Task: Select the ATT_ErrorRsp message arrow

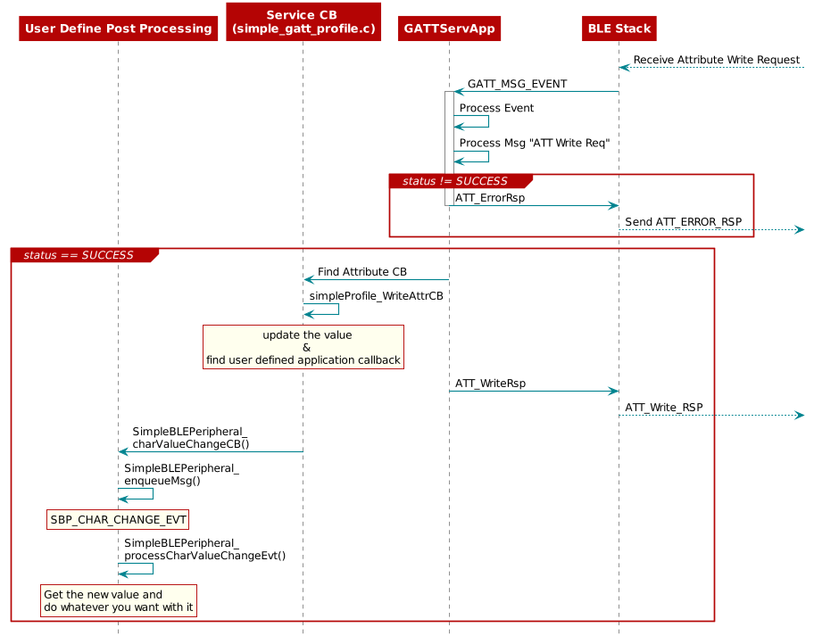Action: pyautogui.click(x=536, y=205)
